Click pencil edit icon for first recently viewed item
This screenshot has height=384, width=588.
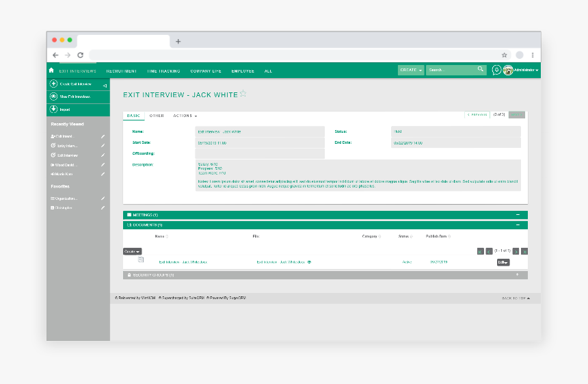point(103,136)
